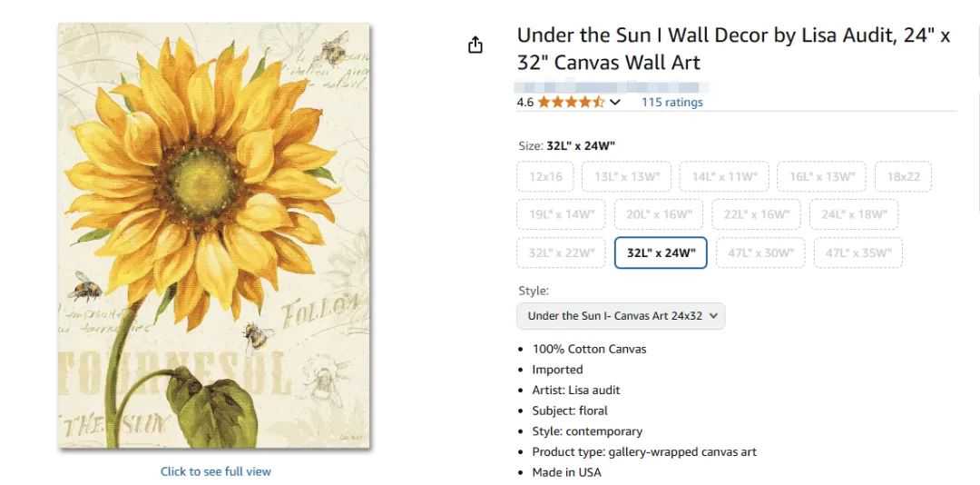Choose the 47L" x 30W" size option
The image size is (980, 485).
(x=759, y=252)
